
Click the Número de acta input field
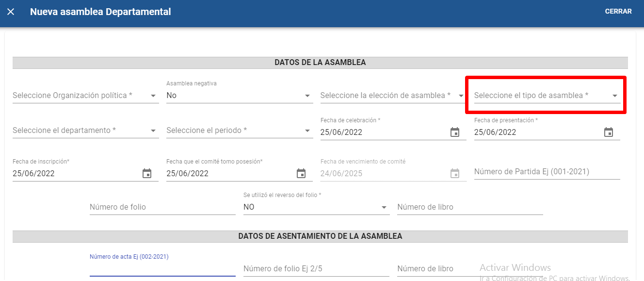click(162, 268)
